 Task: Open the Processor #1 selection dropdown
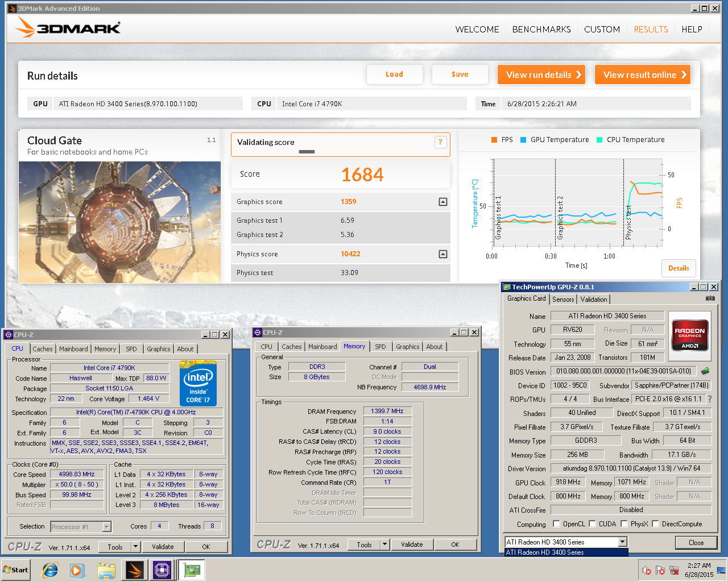(106, 527)
